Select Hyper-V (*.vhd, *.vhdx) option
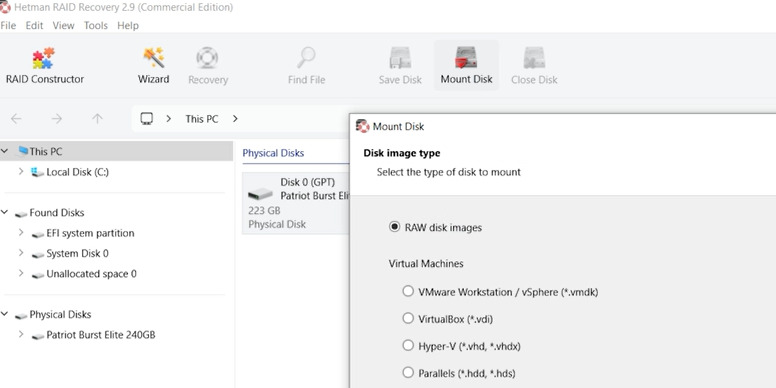This screenshot has width=776, height=388. click(408, 345)
